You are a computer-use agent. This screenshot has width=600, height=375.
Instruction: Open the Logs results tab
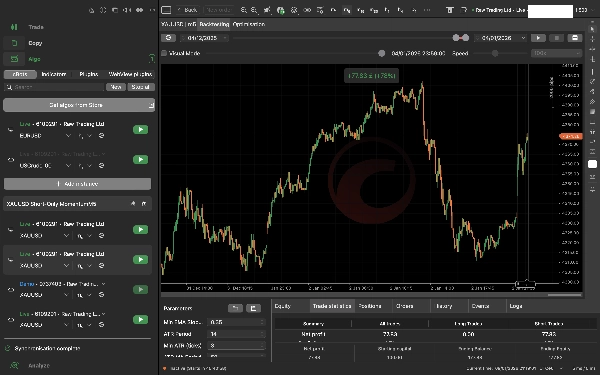pyautogui.click(x=516, y=306)
